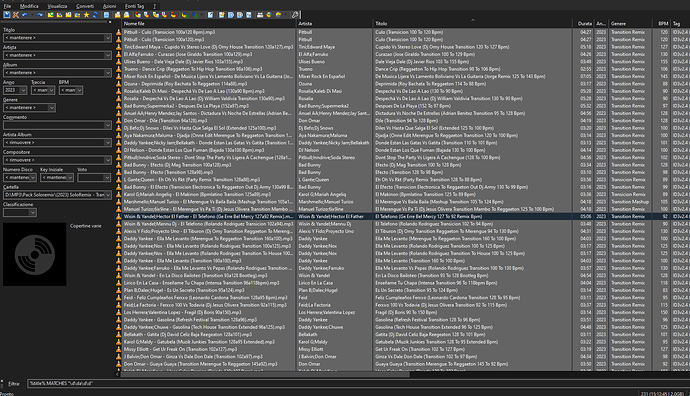This screenshot has height=396, width=690.
Task: Expand the Cartella path dropdown
Action: 108,195
